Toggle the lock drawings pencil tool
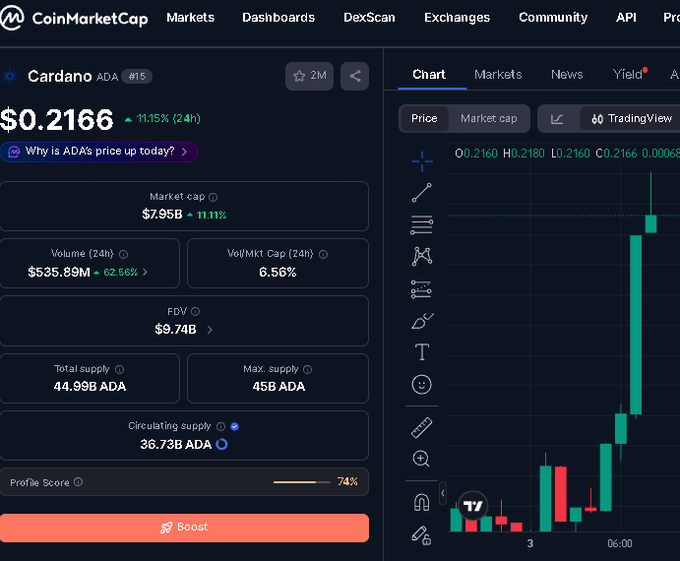The height and width of the screenshot is (561, 680). [x=422, y=535]
